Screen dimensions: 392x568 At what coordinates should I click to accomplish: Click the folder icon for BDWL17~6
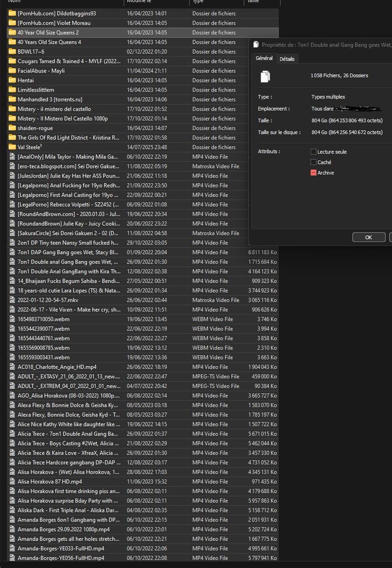[12, 52]
